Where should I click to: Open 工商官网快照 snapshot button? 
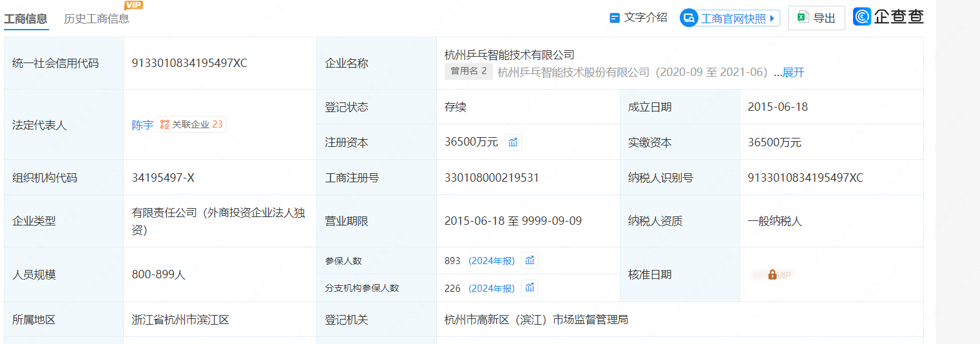pos(730,18)
